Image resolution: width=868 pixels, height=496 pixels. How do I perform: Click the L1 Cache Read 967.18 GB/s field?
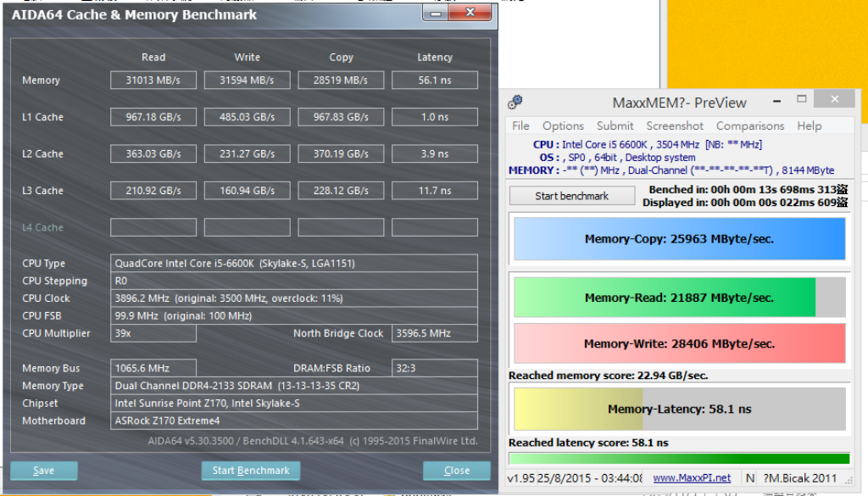153,117
